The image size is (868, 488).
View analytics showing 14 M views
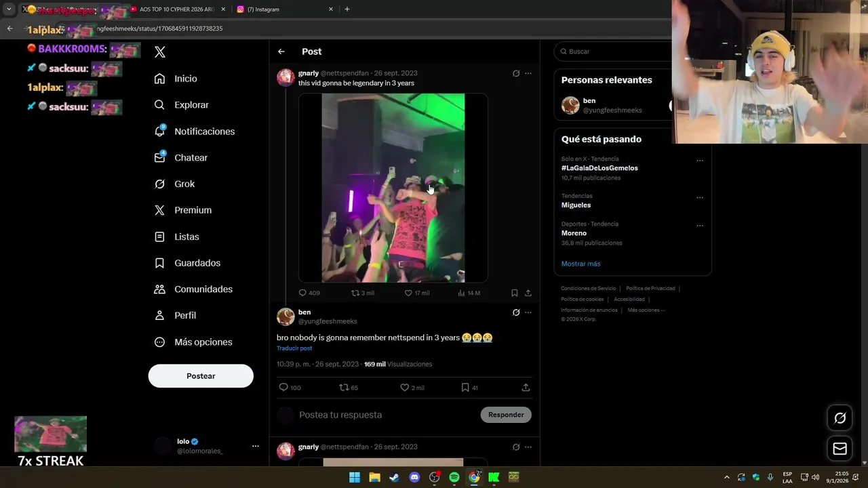point(469,293)
